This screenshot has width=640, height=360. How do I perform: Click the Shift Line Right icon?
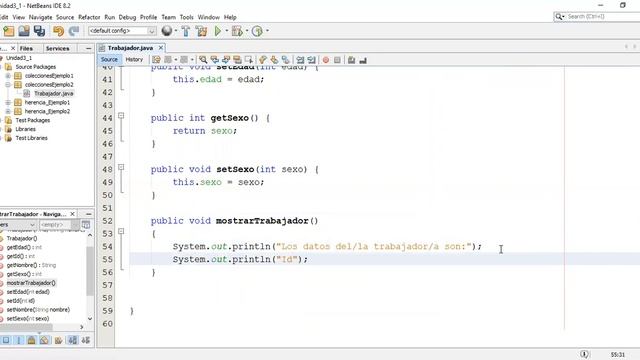[311, 60]
